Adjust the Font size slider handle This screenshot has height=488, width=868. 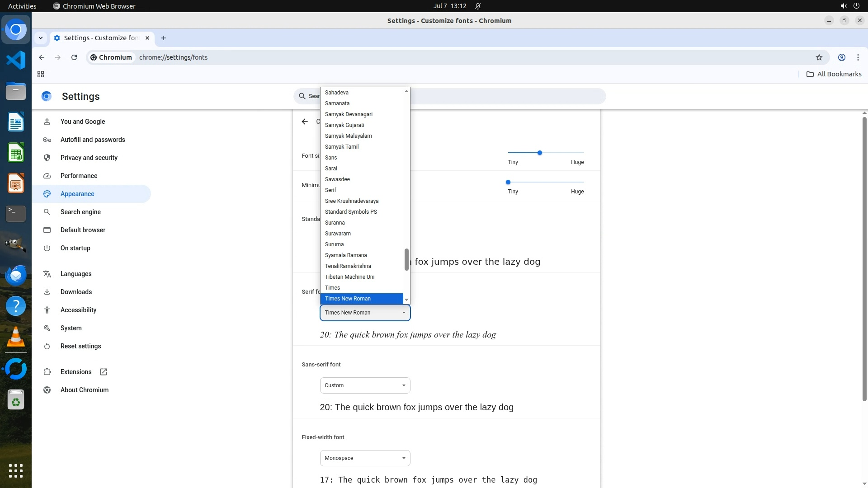point(539,153)
